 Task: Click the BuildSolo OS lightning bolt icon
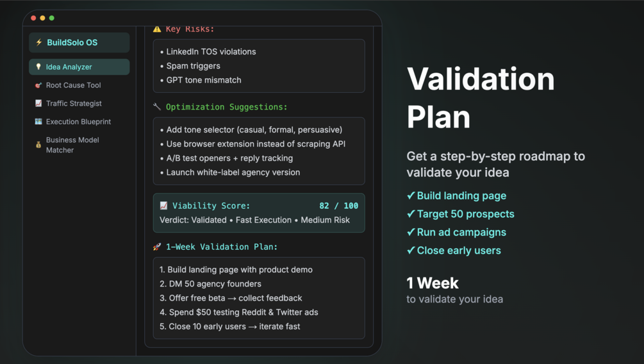[39, 42]
